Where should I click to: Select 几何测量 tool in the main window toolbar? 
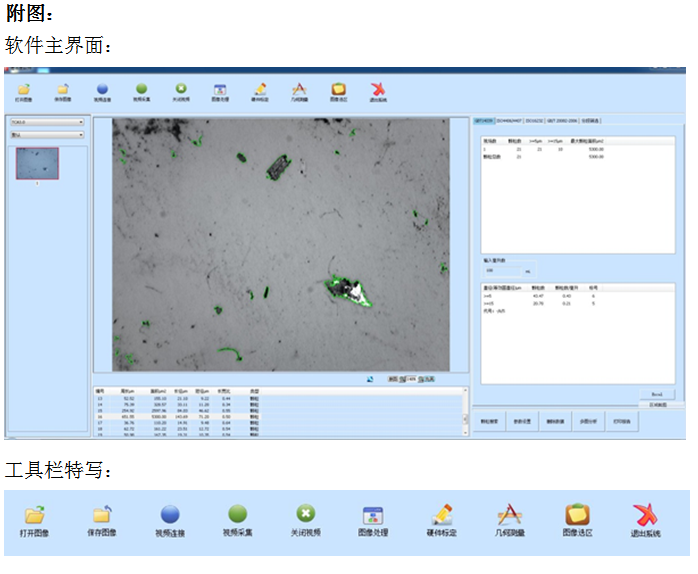click(298, 90)
